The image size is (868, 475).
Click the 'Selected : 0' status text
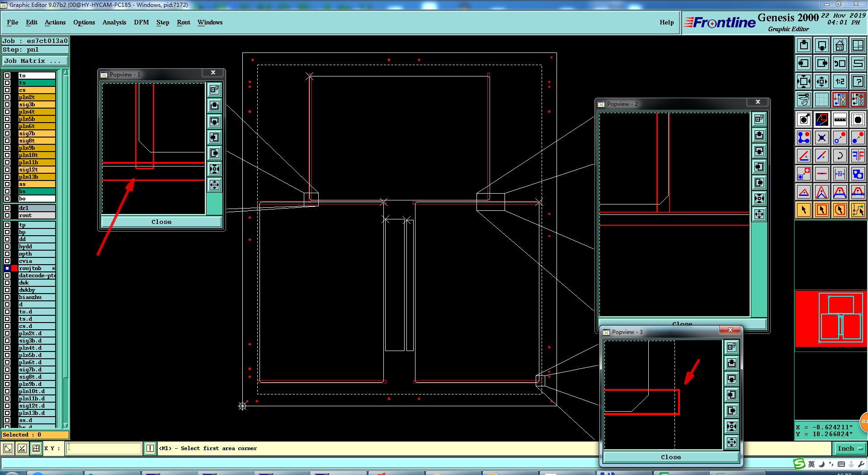click(x=22, y=435)
